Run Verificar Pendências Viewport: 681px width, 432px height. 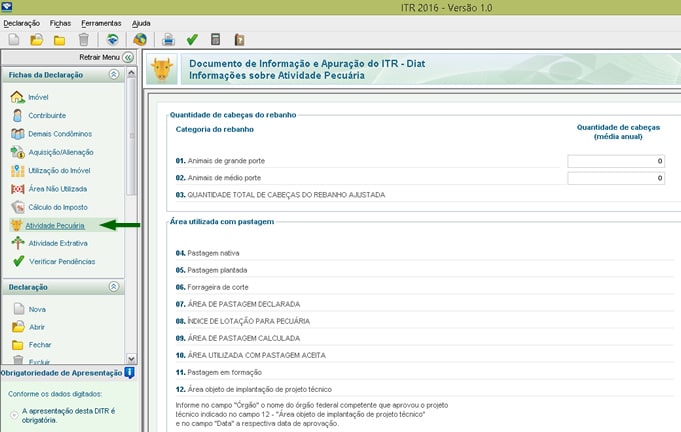click(62, 261)
